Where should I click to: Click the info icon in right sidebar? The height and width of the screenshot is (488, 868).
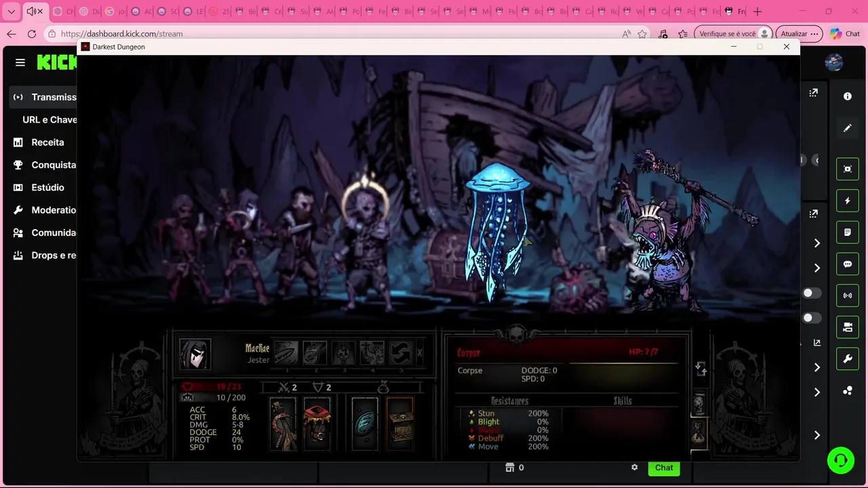click(x=847, y=96)
